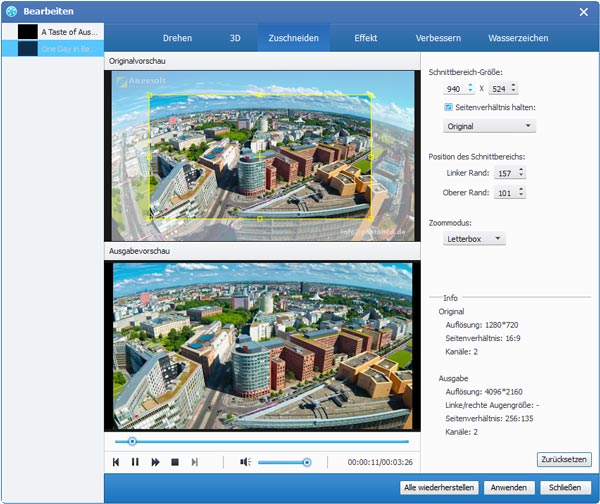Click the crop frame bottom-left handle
Screen dimensions: 600x504
[149, 219]
